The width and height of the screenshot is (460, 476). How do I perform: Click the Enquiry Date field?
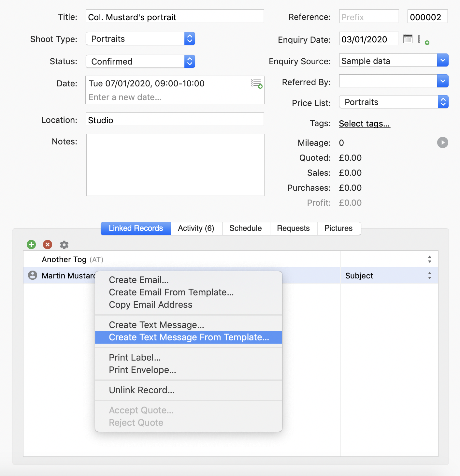pyautogui.click(x=369, y=39)
